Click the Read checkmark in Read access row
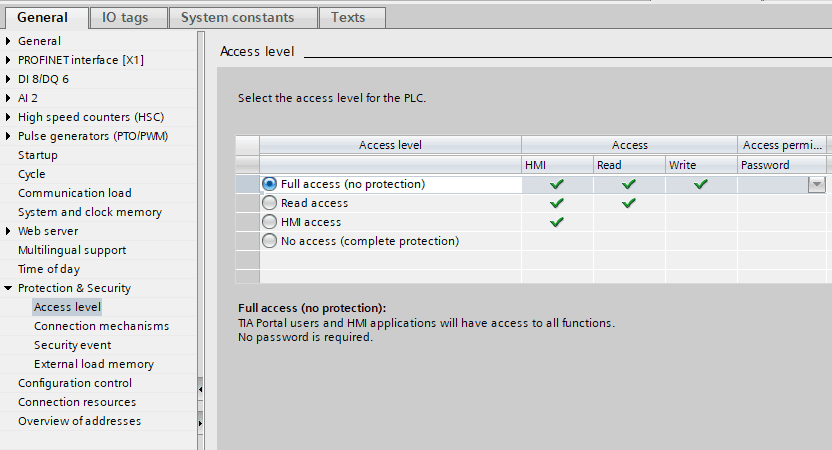The width and height of the screenshot is (832, 450). (629, 203)
